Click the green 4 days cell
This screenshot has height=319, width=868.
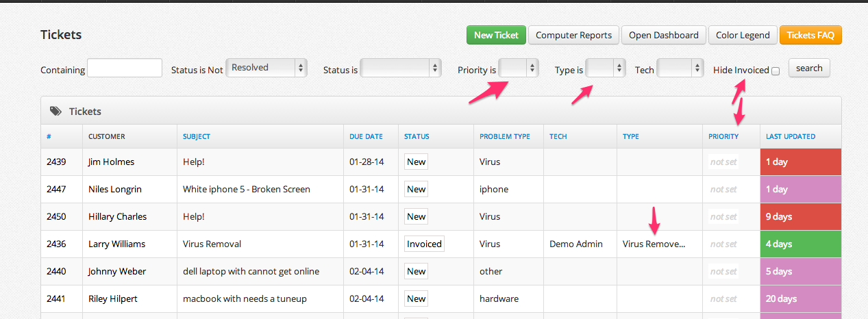800,244
